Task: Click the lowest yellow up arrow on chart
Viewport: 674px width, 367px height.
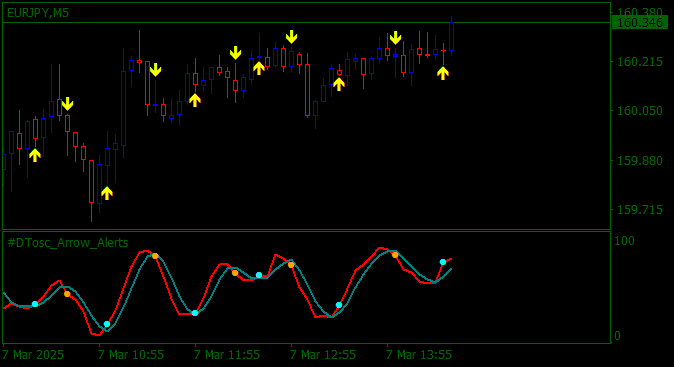Action: point(107,193)
